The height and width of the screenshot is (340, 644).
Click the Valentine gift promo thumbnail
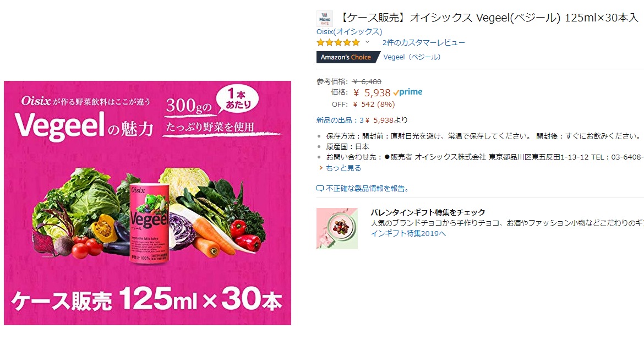pos(337,228)
